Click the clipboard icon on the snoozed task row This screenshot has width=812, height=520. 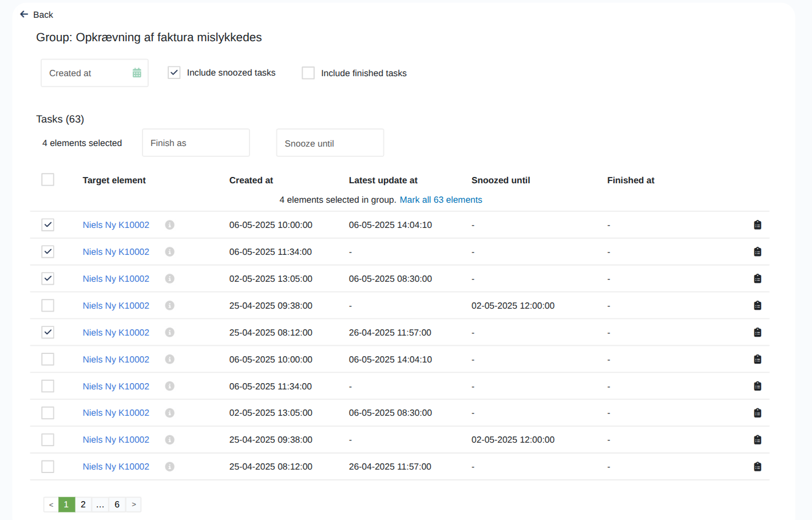(x=758, y=305)
